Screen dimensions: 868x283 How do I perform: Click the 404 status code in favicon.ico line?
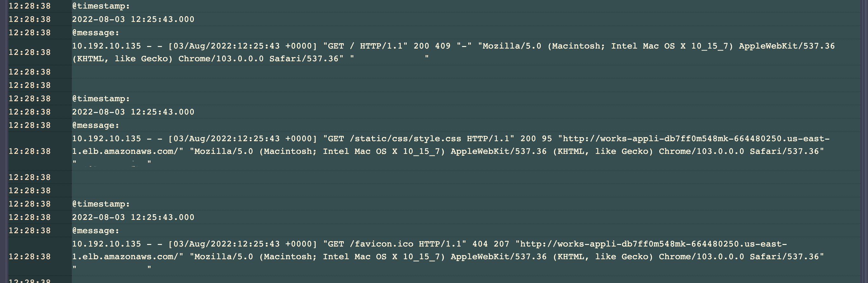[x=480, y=244]
